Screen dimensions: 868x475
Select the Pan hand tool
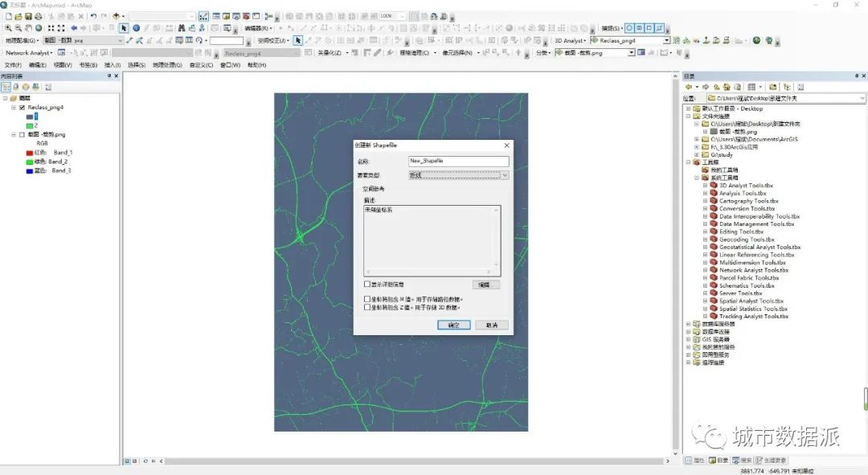pyautogui.click(x=28, y=27)
